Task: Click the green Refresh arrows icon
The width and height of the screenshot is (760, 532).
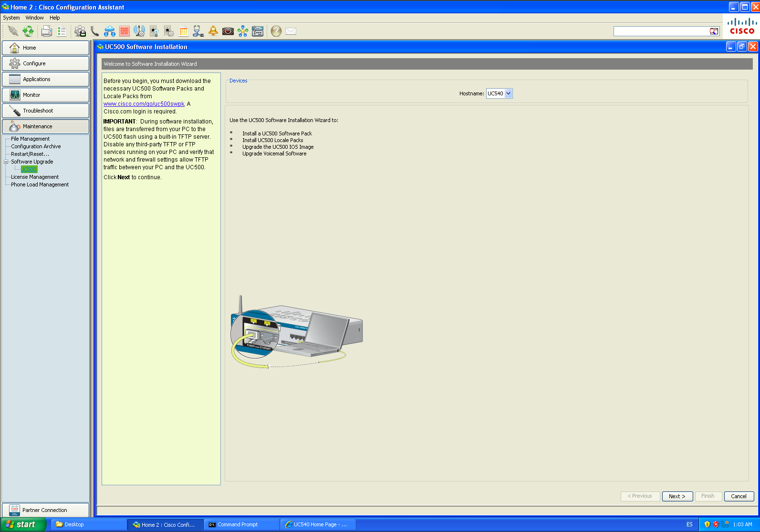Action: 28,31
